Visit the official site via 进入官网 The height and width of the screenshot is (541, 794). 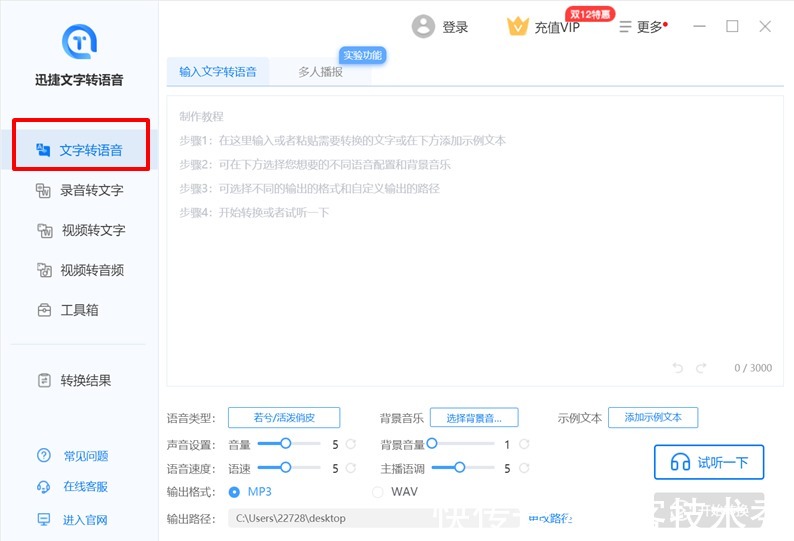click(x=72, y=520)
